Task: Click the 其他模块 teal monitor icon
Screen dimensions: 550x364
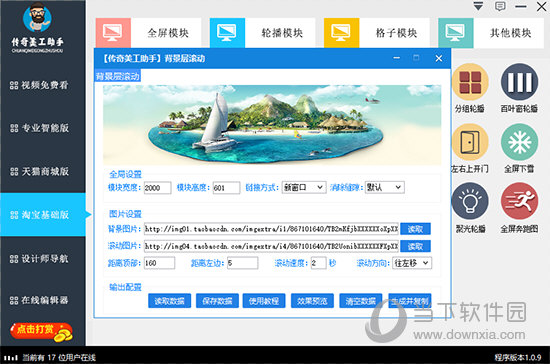Action: [x=455, y=33]
